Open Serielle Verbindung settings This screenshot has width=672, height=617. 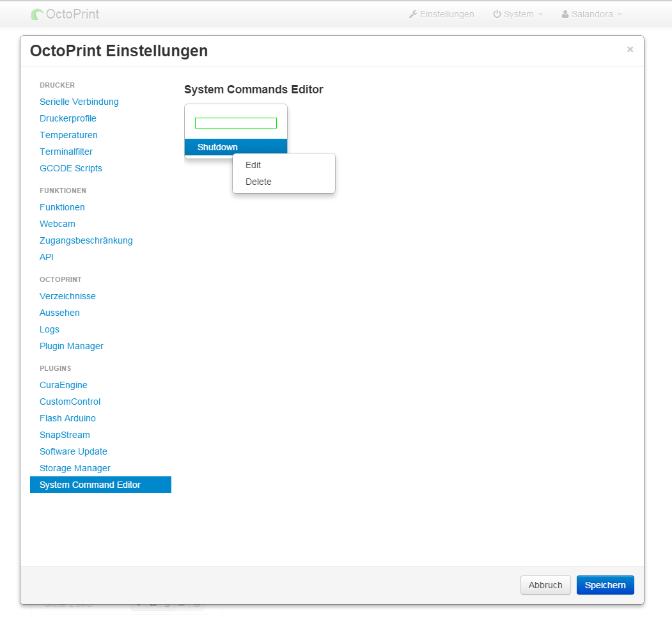coord(79,102)
